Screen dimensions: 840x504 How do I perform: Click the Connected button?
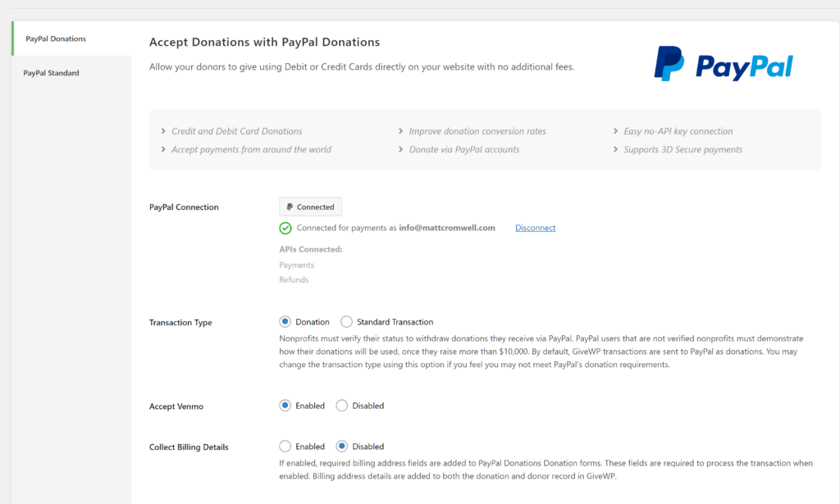(x=310, y=207)
